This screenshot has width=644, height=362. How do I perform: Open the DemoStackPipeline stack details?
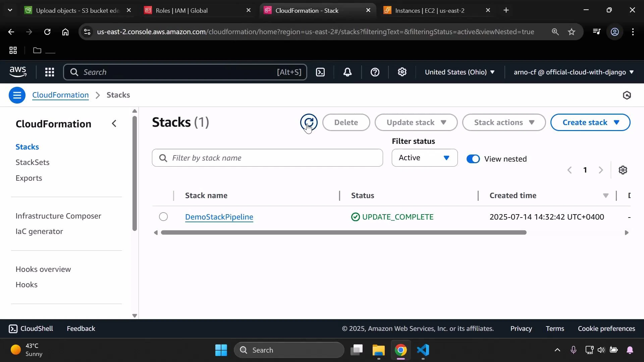coord(219,217)
